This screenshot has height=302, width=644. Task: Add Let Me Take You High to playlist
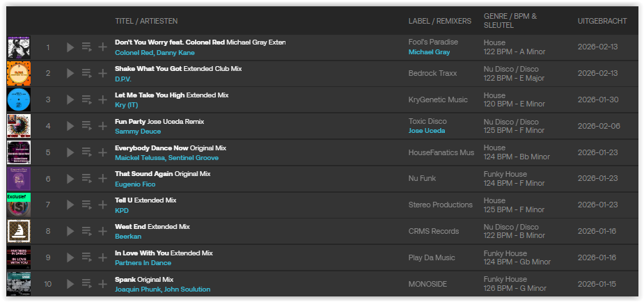(x=102, y=100)
